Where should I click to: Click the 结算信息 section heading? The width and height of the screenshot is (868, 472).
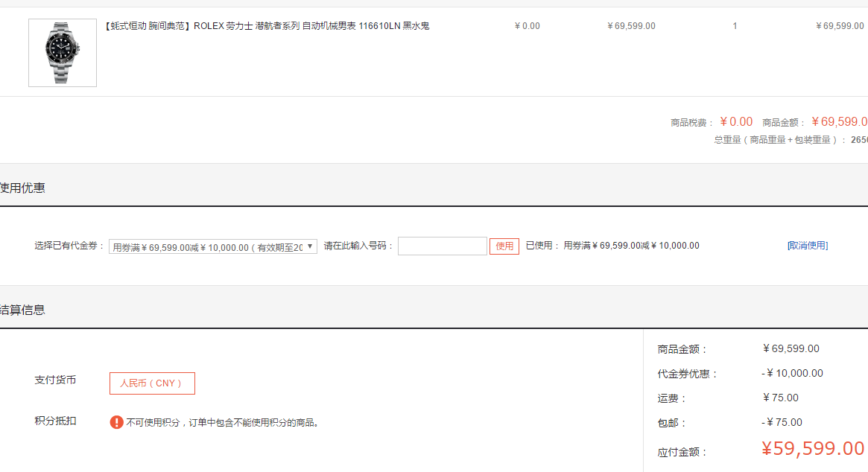click(x=22, y=310)
